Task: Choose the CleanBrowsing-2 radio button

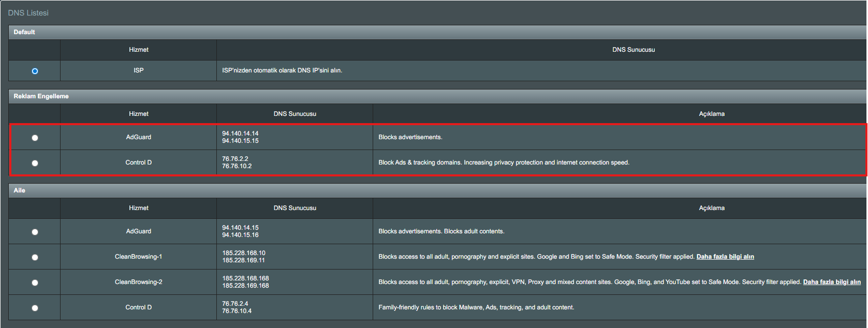Action: [x=35, y=282]
